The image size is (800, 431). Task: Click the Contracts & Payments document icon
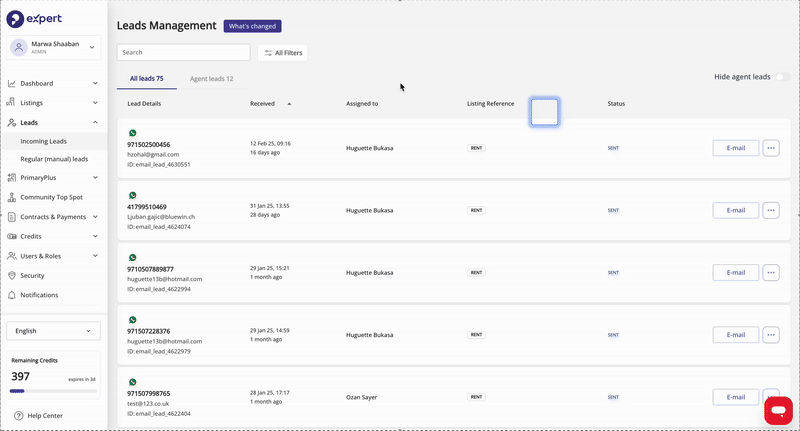coord(11,217)
